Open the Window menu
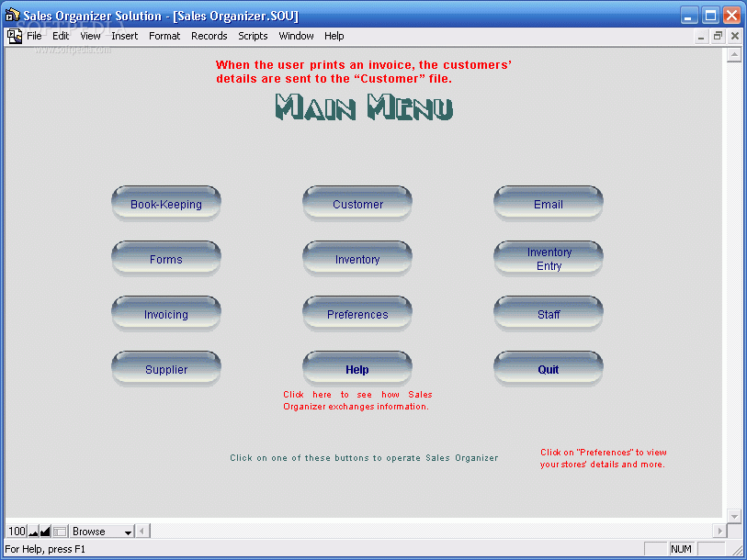Image resolution: width=747 pixels, height=560 pixels. tap(297, 36)
